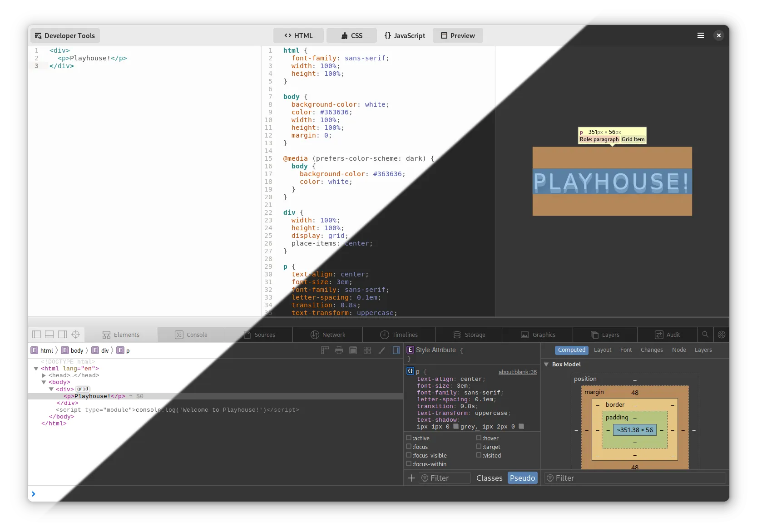The width and height of the screenshot is (757, 532).
Task: Toggle print media styles icon
Action: pyautogui.click(x=339, y=350)
